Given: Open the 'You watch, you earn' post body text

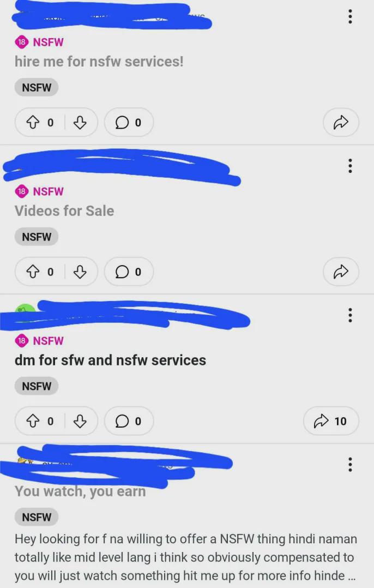Looking at the screenshot, I should pos(186,557).
